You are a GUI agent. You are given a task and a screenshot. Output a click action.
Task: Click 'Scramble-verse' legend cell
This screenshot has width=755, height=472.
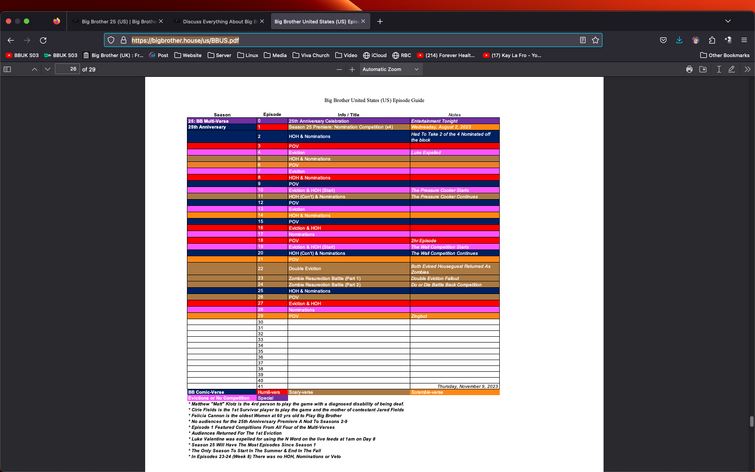pos(455,393)
